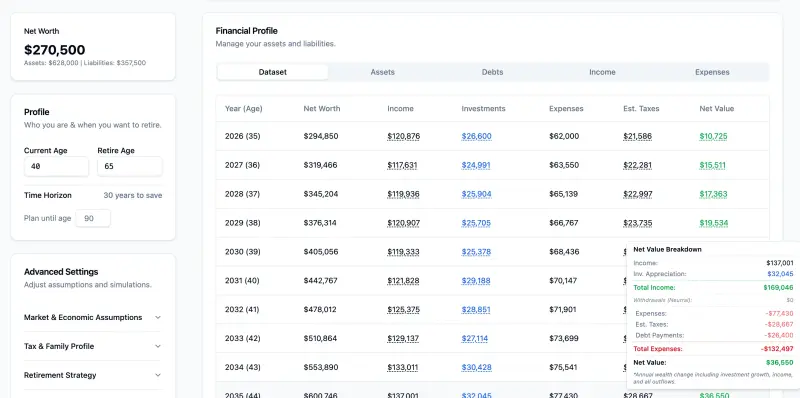
Task: Show net value $10,725 breakdown
Action: (713, 136)
